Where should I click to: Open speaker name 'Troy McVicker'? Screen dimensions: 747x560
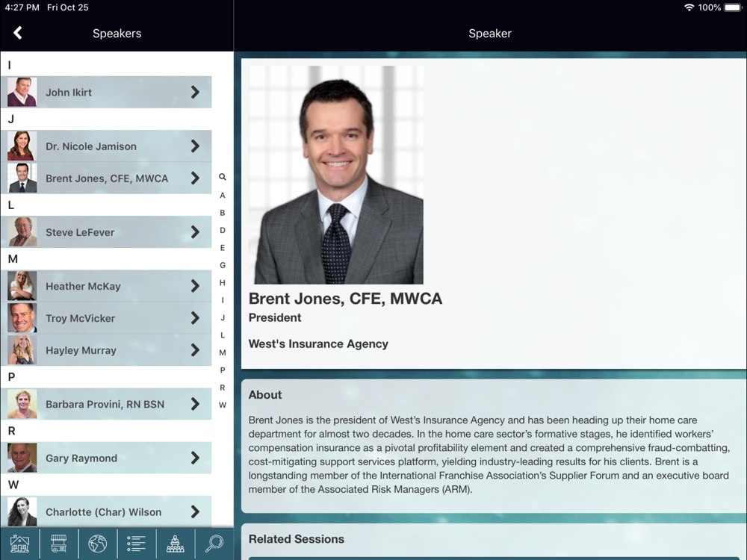80,318
